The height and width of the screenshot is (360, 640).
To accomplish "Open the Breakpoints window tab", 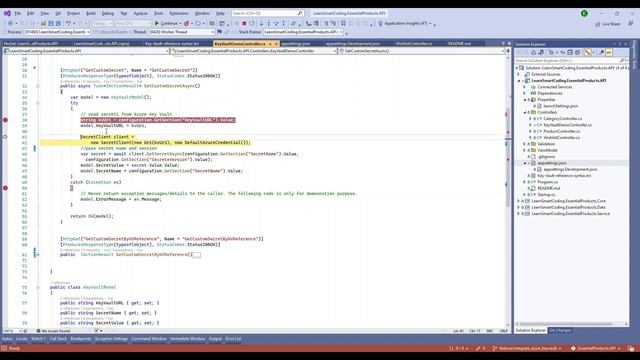I will (x=81, y=339).
